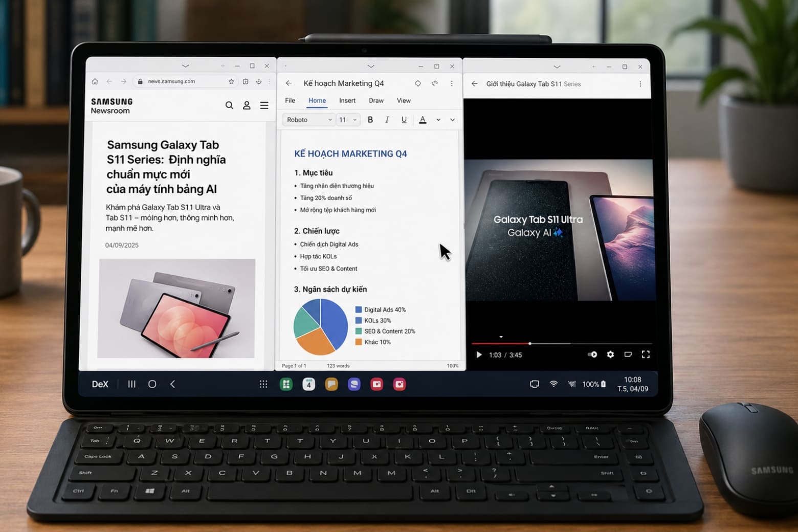The height and width of the screenshot is (532, 798).
Task: Open the calendar app on taskbar
Action: (308, 384)
